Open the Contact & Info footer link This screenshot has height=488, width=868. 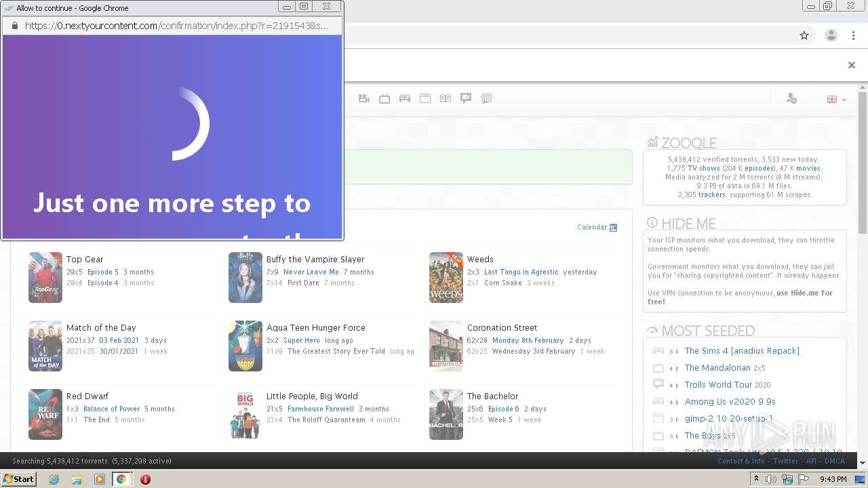(741, 461)
